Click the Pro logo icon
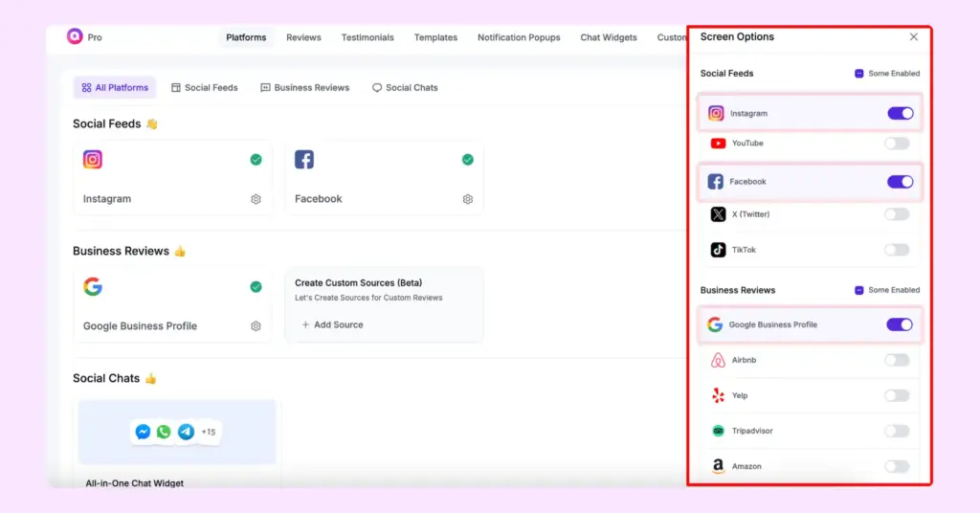 coord(75,36)
